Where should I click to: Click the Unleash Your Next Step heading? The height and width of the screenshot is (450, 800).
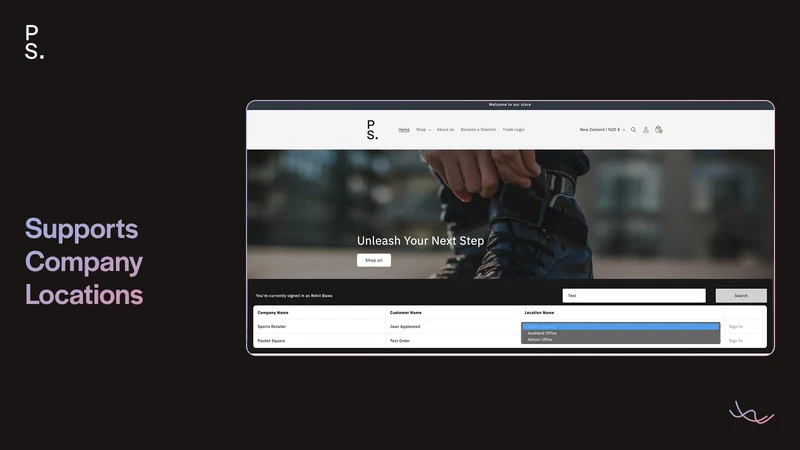coord(420,241)
